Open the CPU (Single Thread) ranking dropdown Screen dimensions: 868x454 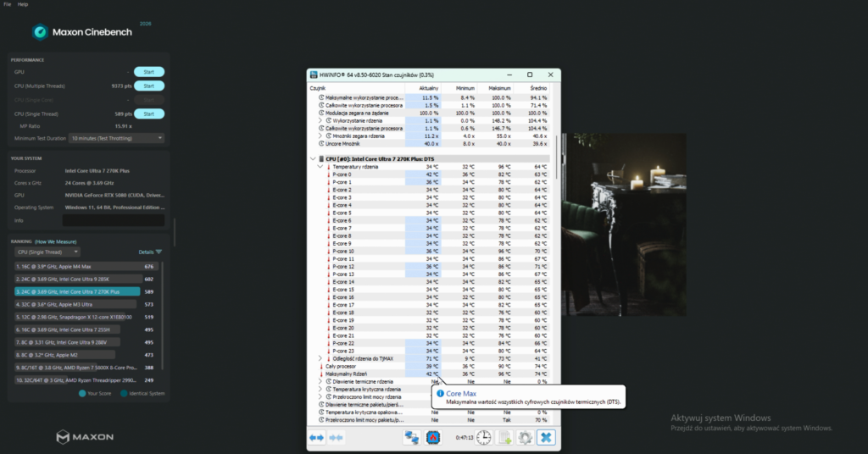click(47, 252)
